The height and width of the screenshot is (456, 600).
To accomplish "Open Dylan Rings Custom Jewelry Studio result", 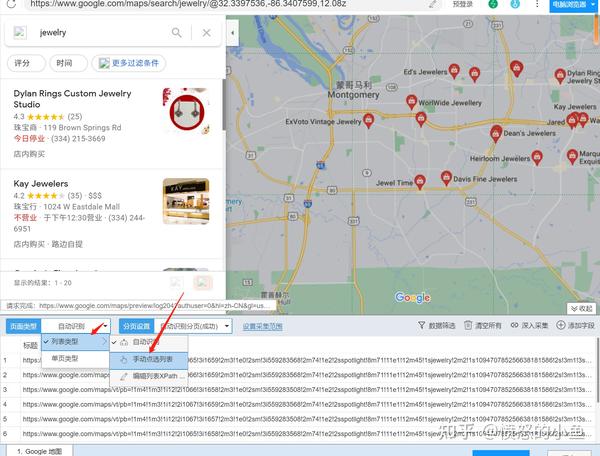I will [x=111, y=124].
